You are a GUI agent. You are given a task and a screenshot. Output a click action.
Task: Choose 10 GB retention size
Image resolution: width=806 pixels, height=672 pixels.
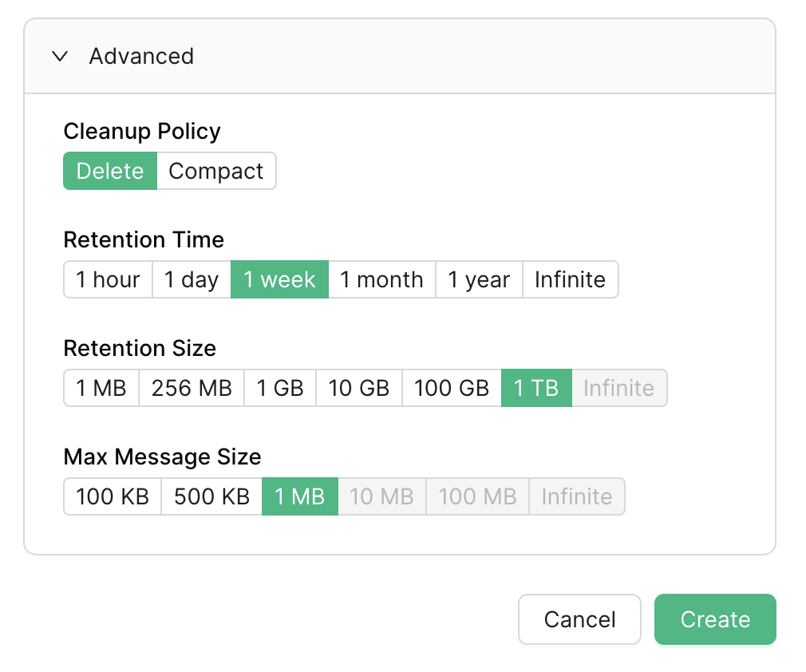[x=358, y=388]
